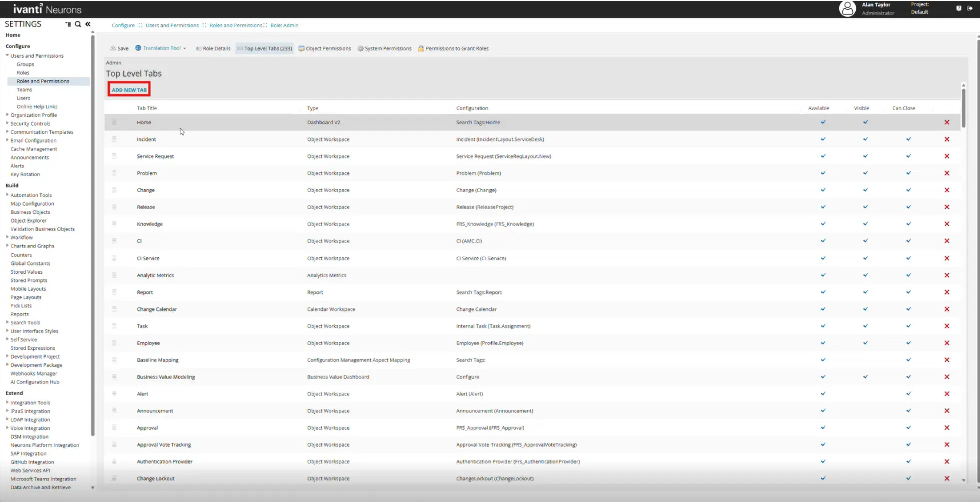Click the Role: Admin breadcrumb link
The width and height of the screenshot is (980, 502).
[x=285, y=25]
